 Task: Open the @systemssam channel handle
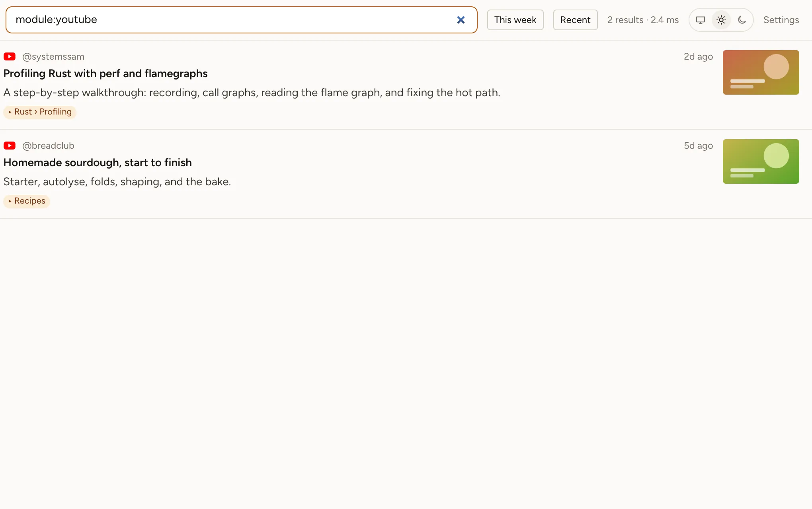tap(53, 56)
